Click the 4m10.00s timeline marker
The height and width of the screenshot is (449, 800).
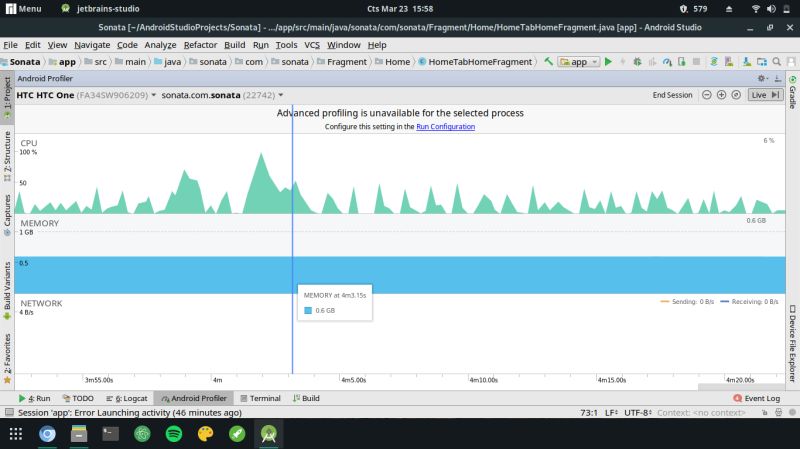[483, 380]
